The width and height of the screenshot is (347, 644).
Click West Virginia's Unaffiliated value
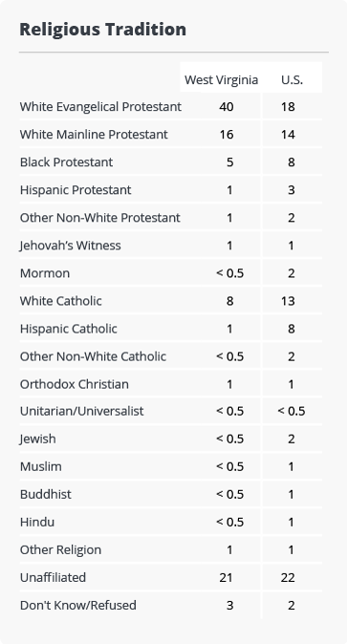(x=227, y=578)
